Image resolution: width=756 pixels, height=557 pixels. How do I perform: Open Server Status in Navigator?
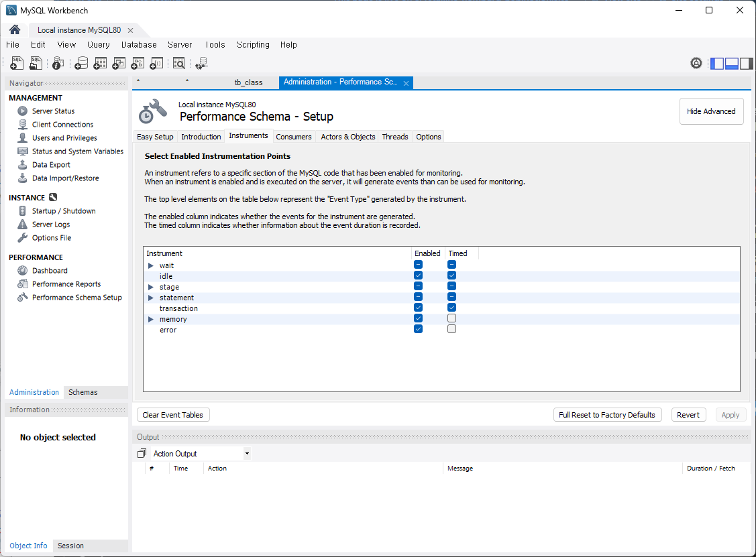(x=53, y=111)
